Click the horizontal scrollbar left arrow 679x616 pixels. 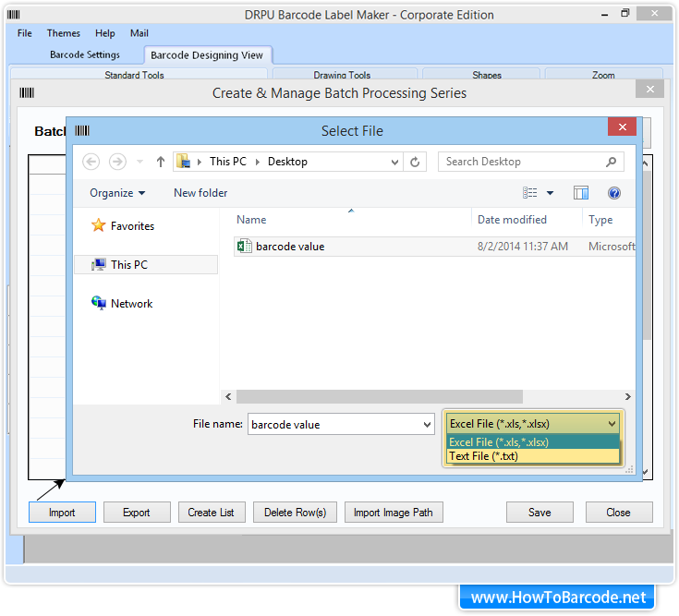click(228, 396)
